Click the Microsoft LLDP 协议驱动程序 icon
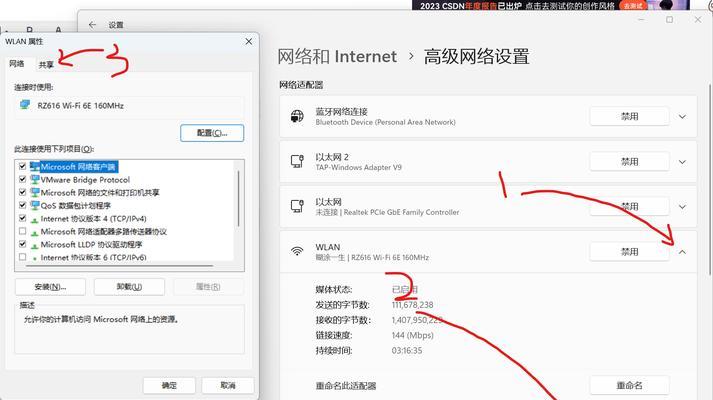Image resolution: width=713 pixels, height=400 pixels. coord(35,245)
